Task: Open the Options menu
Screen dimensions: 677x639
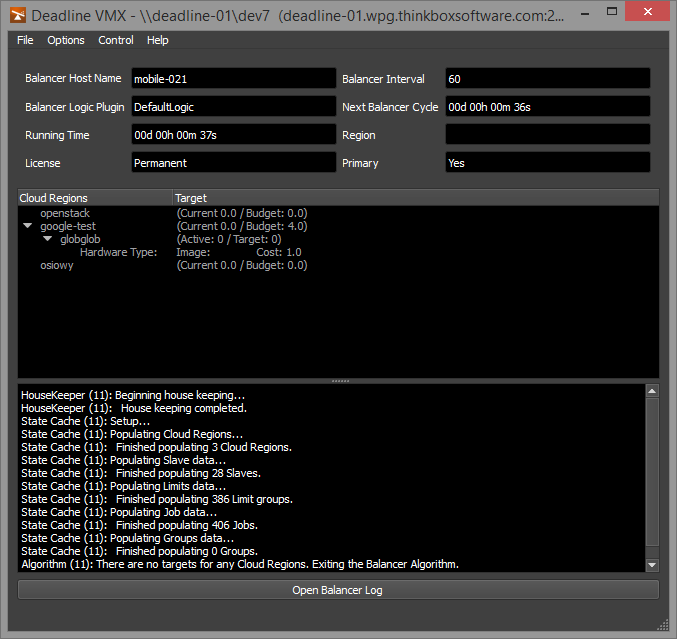Action: (x=66, y=40)
